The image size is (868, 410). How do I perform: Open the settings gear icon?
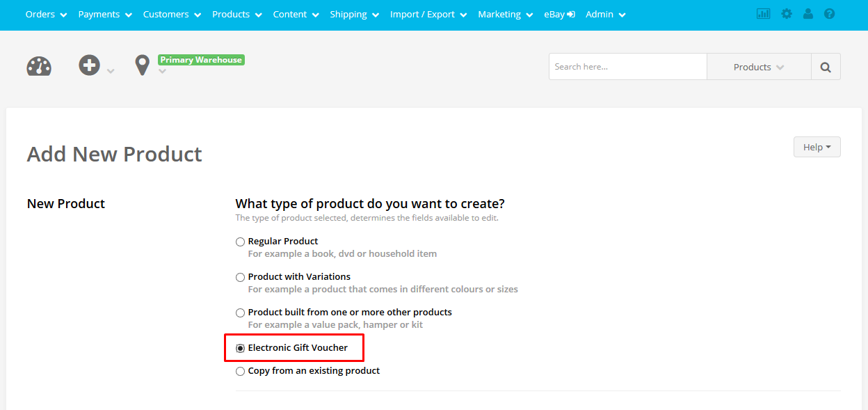pyautogui.click(x=787, y=14)
